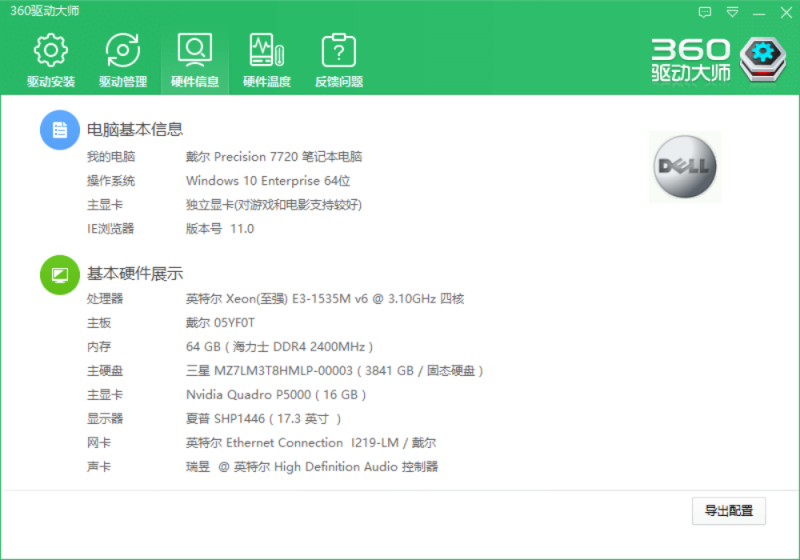
Task: Open the 硬件温度 hardware temperature tab
Action: (x=267, y=60)
